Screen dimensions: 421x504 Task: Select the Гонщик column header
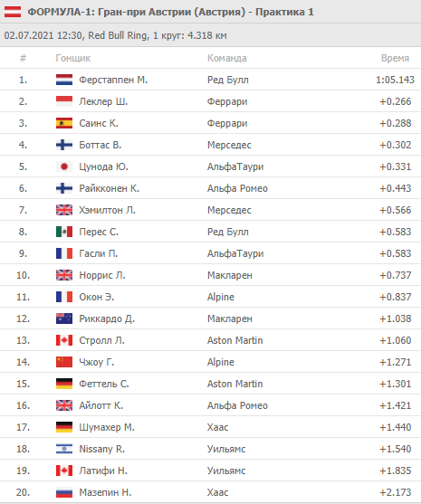pos(73,58)
